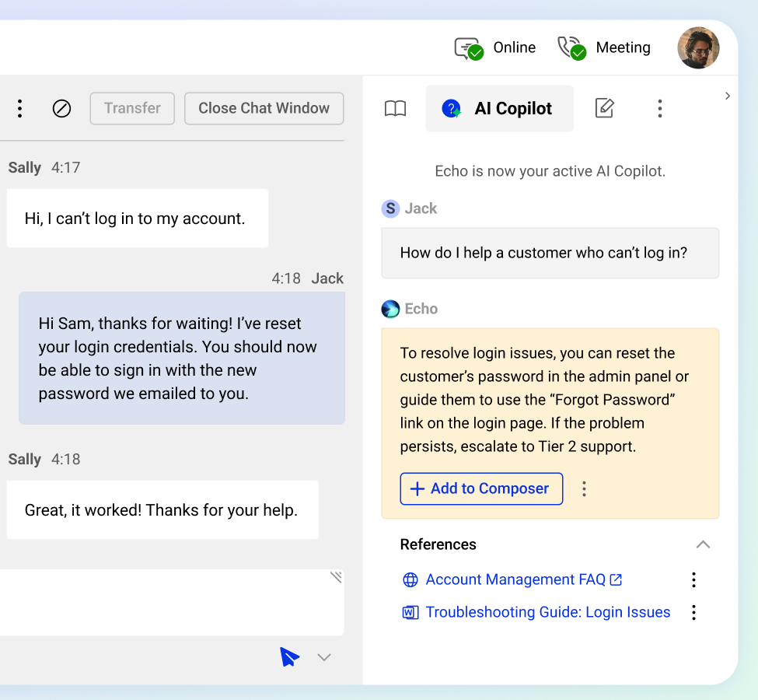This screenshot has width=758, height=700.
Task: Open the knowledge base book icon
Action: coord(396,109)
